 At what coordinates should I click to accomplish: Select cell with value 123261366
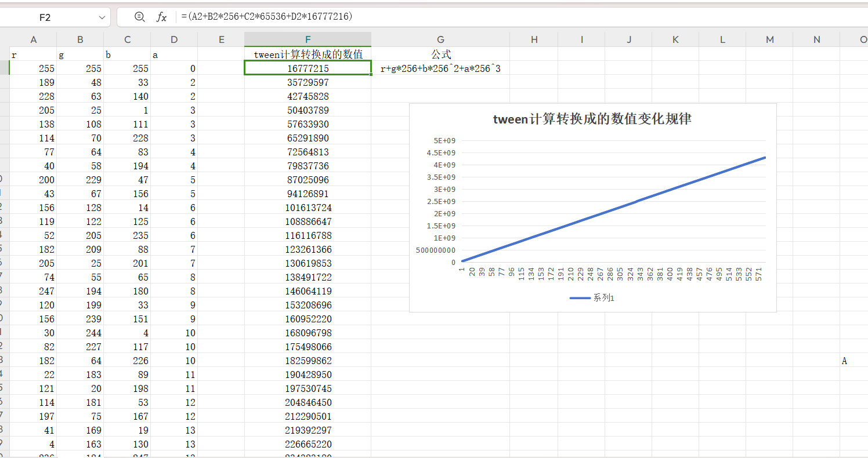pyautogui.click(x=308, y=249)
